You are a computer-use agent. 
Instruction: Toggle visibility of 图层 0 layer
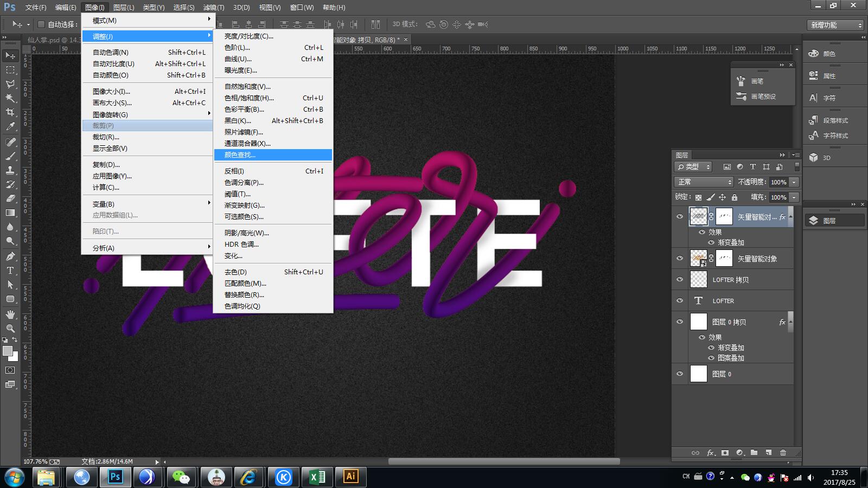click(x=680, y=374)
